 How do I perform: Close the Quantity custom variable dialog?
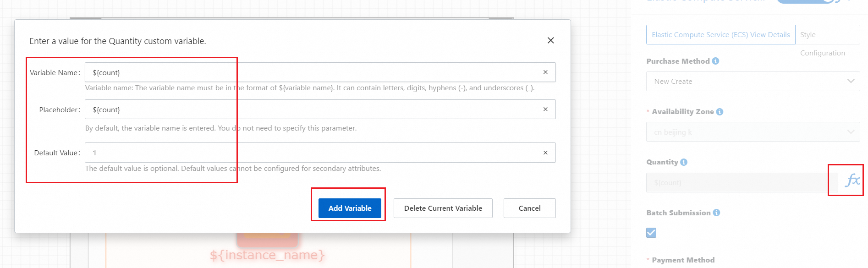(551, 40)
